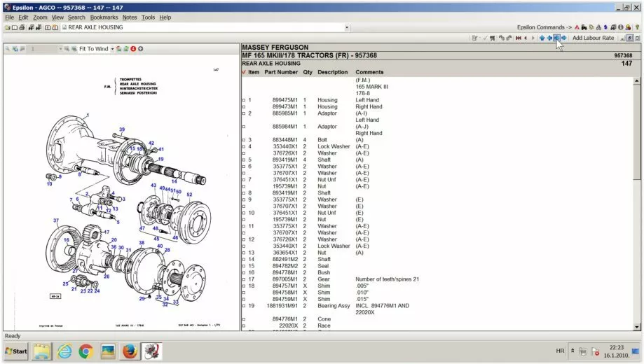The image size is (644, 364).
Task: Click Add Labour Rate button
Action: point(593,38)
